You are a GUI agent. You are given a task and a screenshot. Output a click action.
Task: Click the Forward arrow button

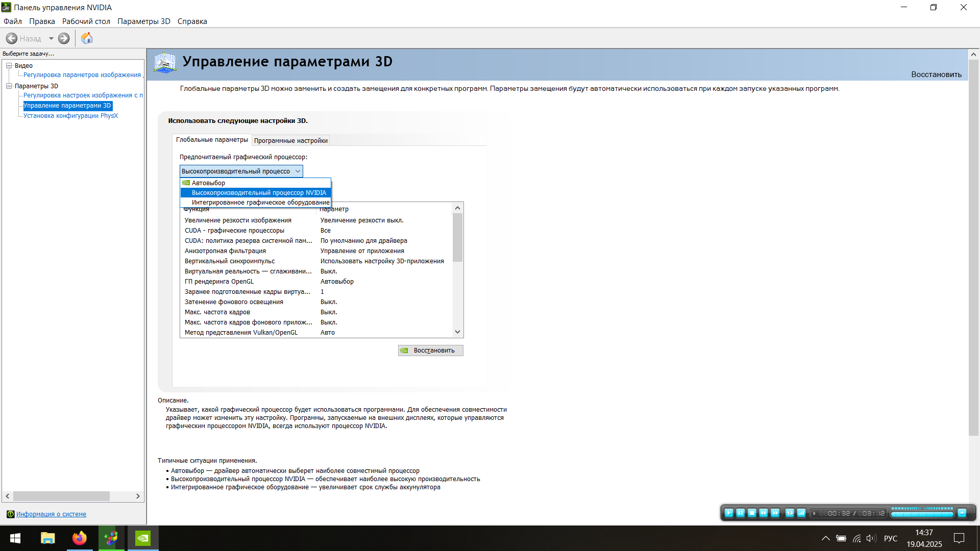point(64,38)
